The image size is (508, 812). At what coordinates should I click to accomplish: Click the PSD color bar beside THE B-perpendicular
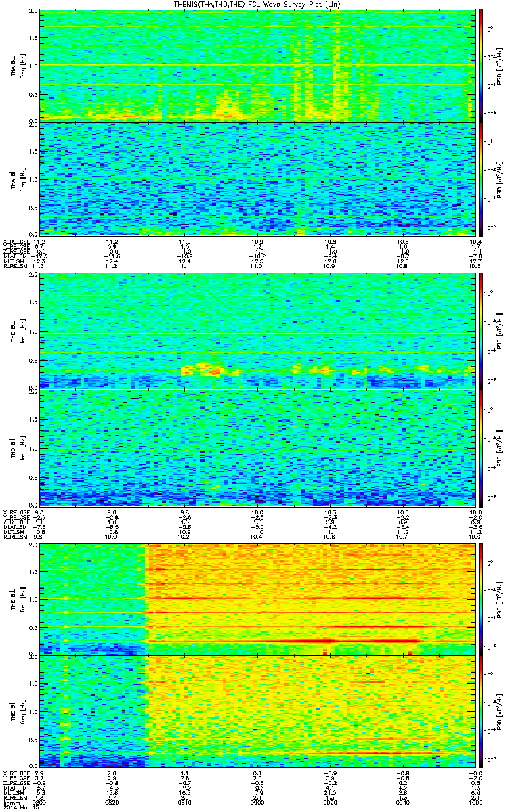(481, 599)
